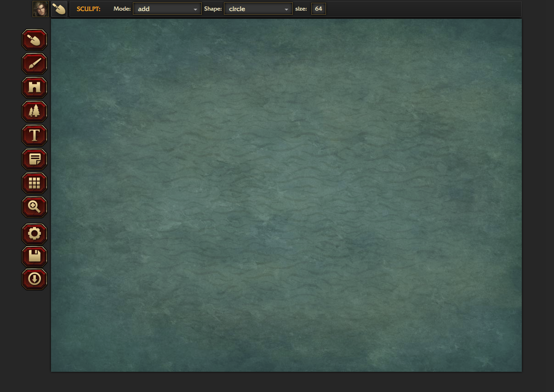This screenshot has height=392, width=554.
Task: Open the Notes tool
Action: pyautogui.click(x=34, y=159)
